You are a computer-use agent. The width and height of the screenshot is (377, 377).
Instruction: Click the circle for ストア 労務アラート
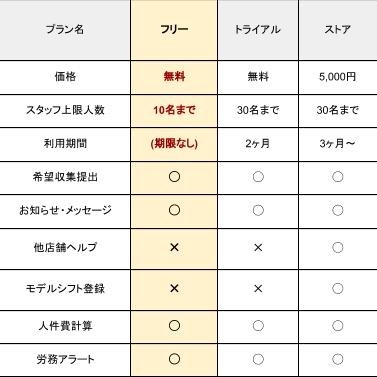[x=338, y=359]
